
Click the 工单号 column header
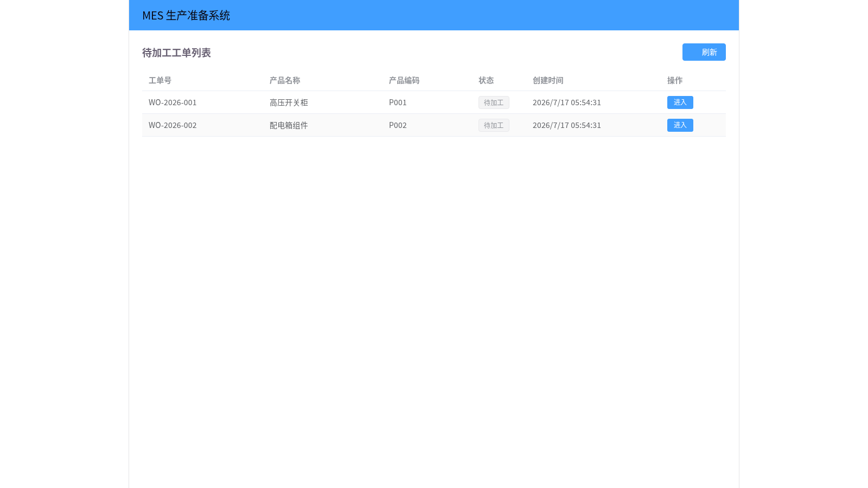160,80
